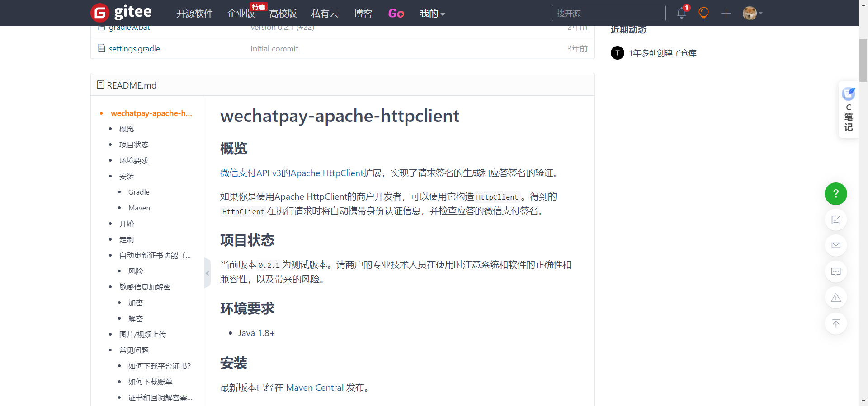Click the Java 1.8+ list item

pyautogui.click(x=256, y=333)
